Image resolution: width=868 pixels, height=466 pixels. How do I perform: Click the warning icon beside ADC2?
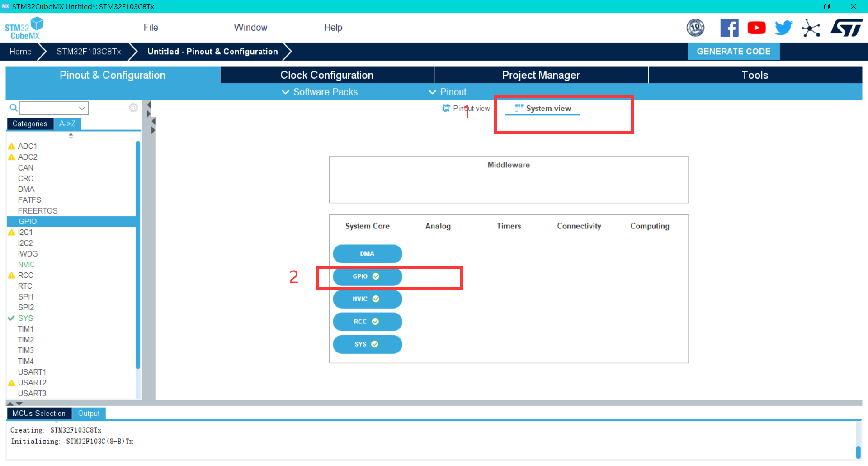click(x=12, y=157)
